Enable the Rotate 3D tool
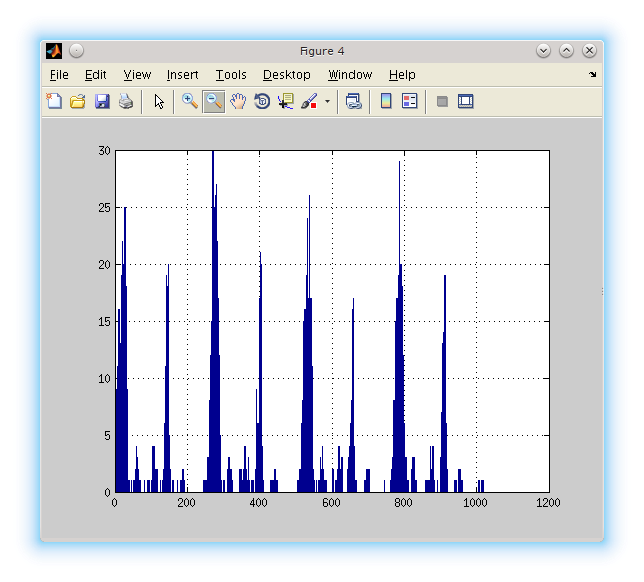The width and height of the screenshot is (644, 582). (262, 101)
